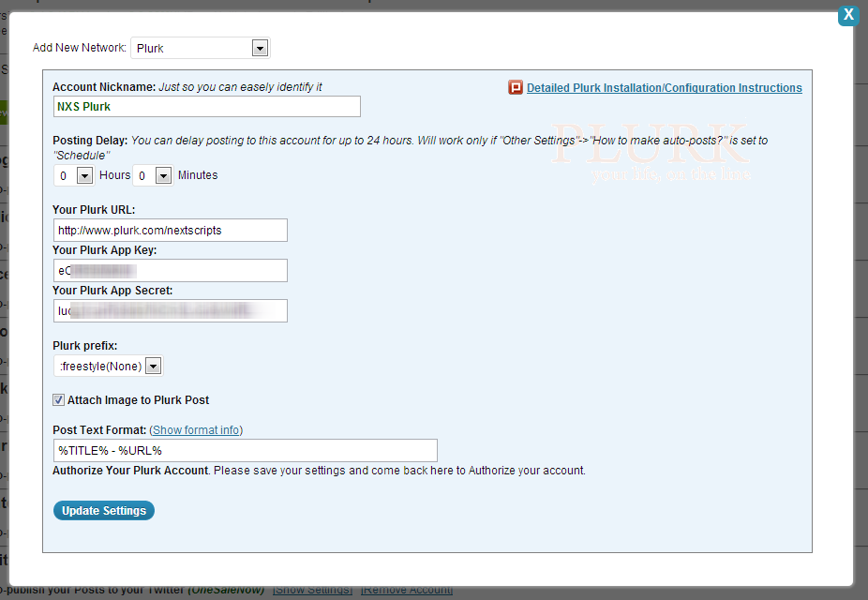Click the Update Settings button

coord(104,510)
